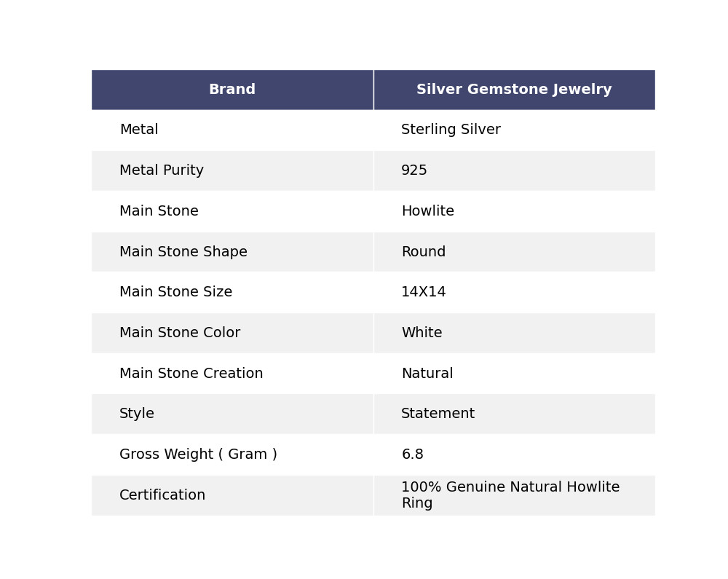Click the Brand column header
Viewport: 728px width, 579px height.
[232, 90]
